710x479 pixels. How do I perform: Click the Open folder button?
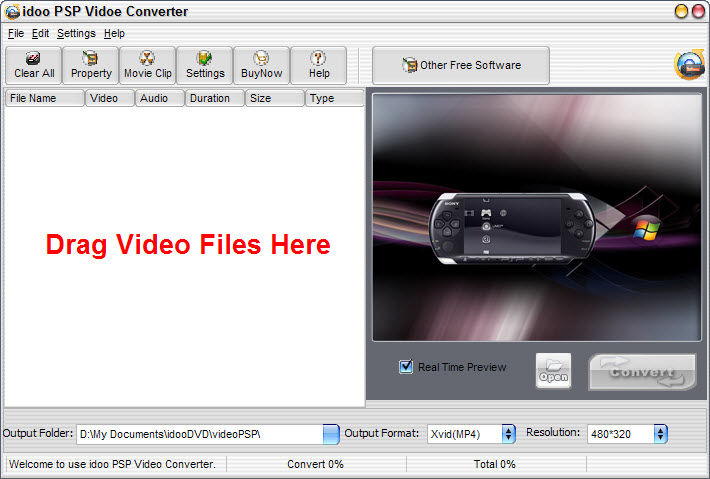(x=553, y=371)
